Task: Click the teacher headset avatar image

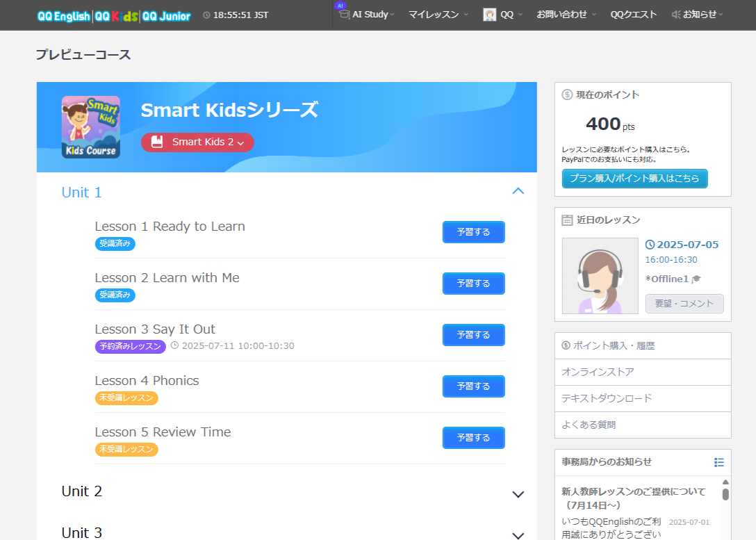Action: tap(600, 276)
